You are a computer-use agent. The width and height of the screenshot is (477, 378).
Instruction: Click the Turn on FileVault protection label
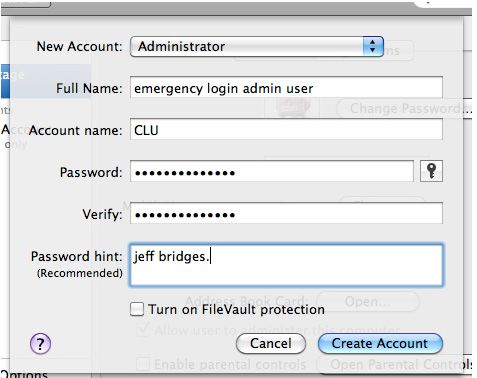(236, 309)
